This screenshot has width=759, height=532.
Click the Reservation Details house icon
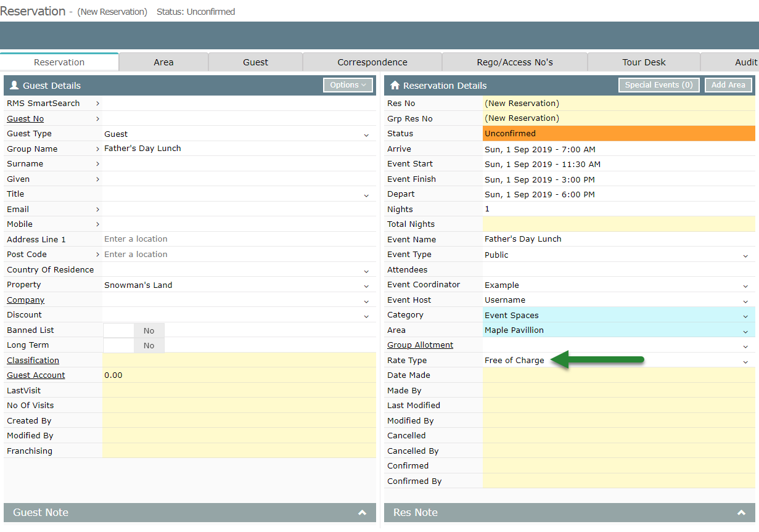tap(395, 86)
